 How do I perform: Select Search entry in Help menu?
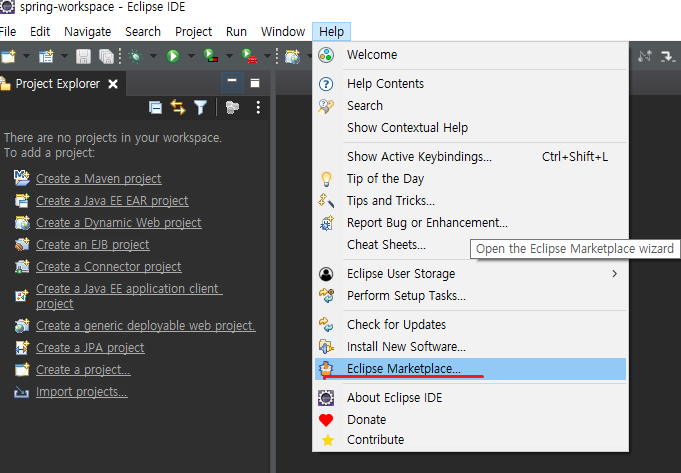tap(471, 106)
